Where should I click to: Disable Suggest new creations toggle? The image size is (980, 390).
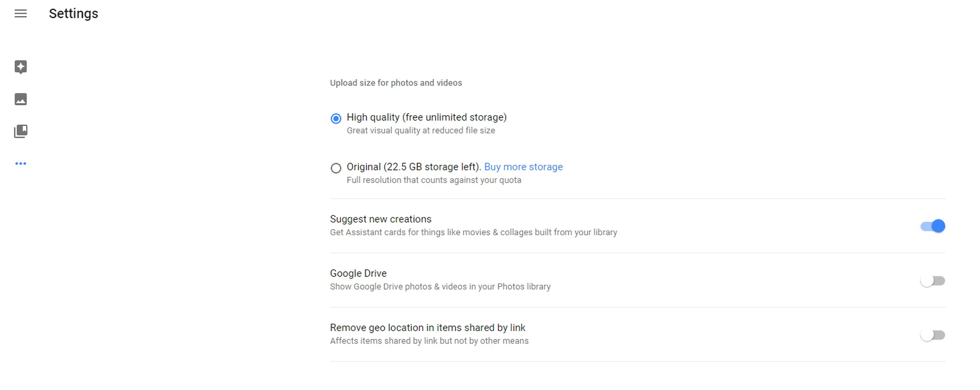click(933, 226)
